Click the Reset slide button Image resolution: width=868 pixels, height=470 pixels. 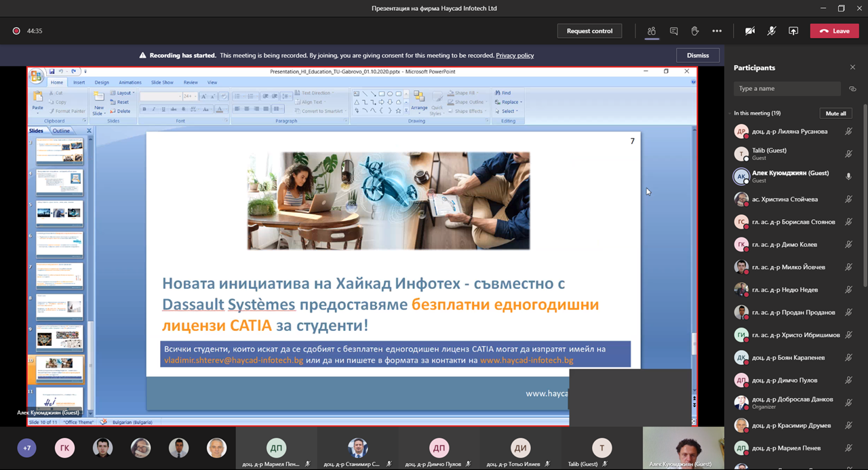pos(120,102)
